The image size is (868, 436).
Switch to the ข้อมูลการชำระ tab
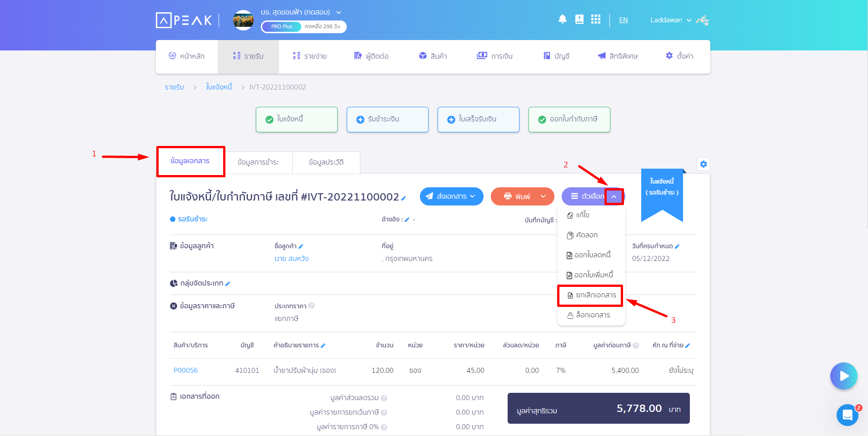258,162
